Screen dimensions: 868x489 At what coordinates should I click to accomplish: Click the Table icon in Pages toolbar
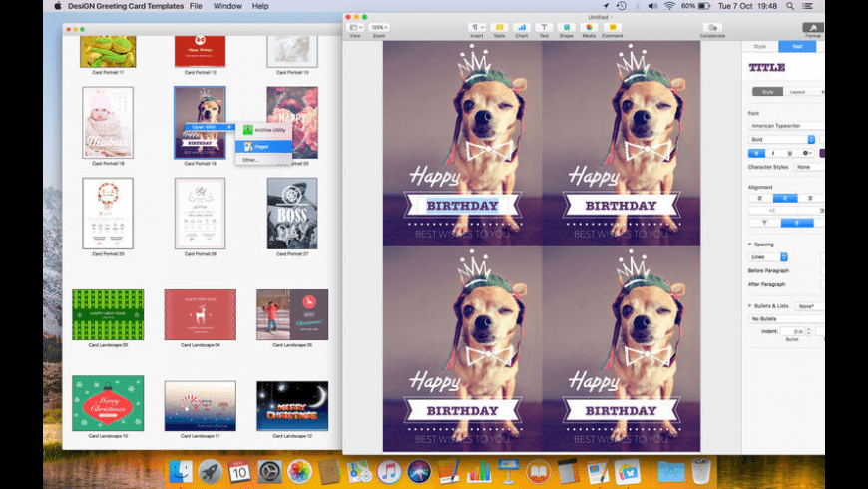point(499,28)
